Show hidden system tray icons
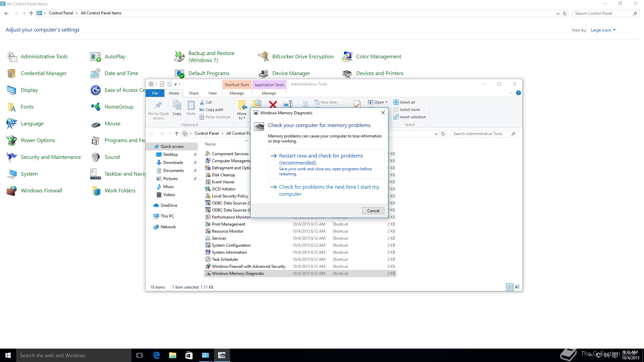 click(x=591, y=355)
